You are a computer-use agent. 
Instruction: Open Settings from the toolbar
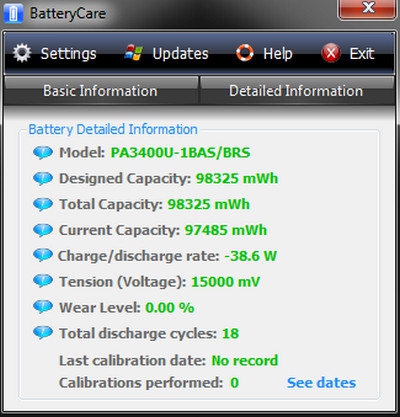click(55, 54)
